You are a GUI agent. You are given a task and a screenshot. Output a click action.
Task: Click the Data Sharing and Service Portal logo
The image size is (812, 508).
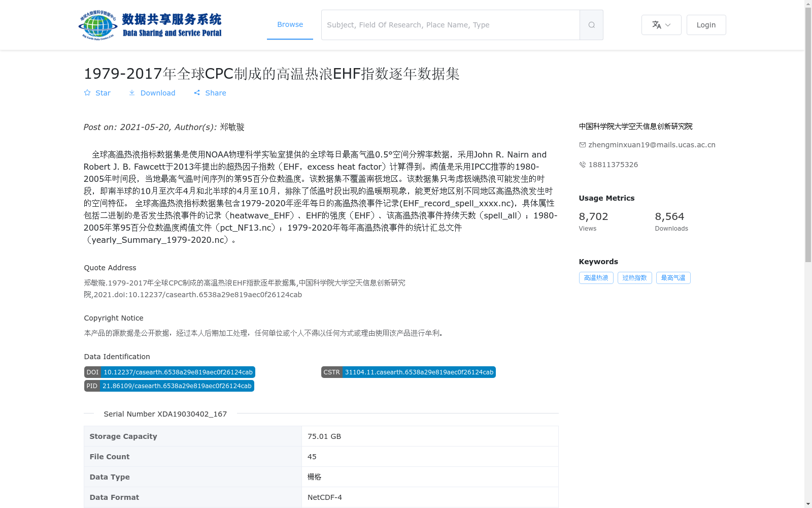click(x=150, y=25)
